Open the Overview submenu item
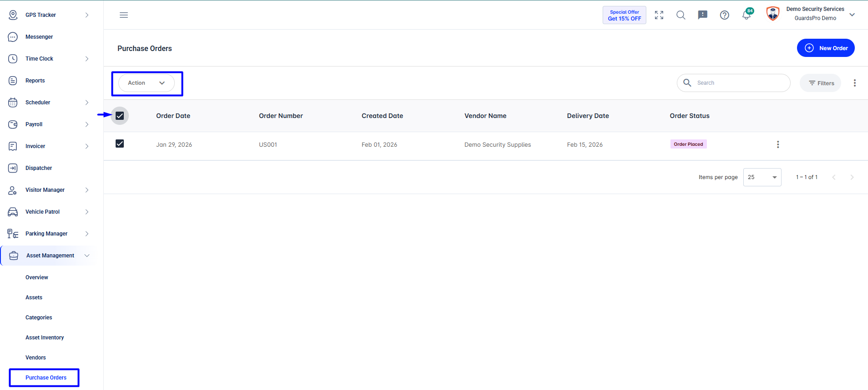Image resolution: width=868 pixels, height=390 pixels. click(37, 277)
